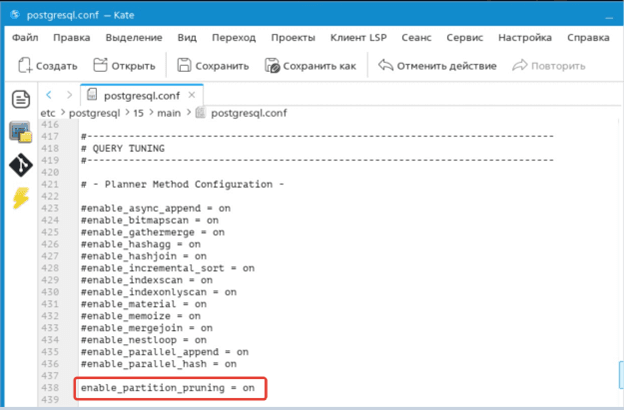Open the Projects sidebar panel icon
The image size is (624, 410).
pyautogui.click(x=21, y=131)
